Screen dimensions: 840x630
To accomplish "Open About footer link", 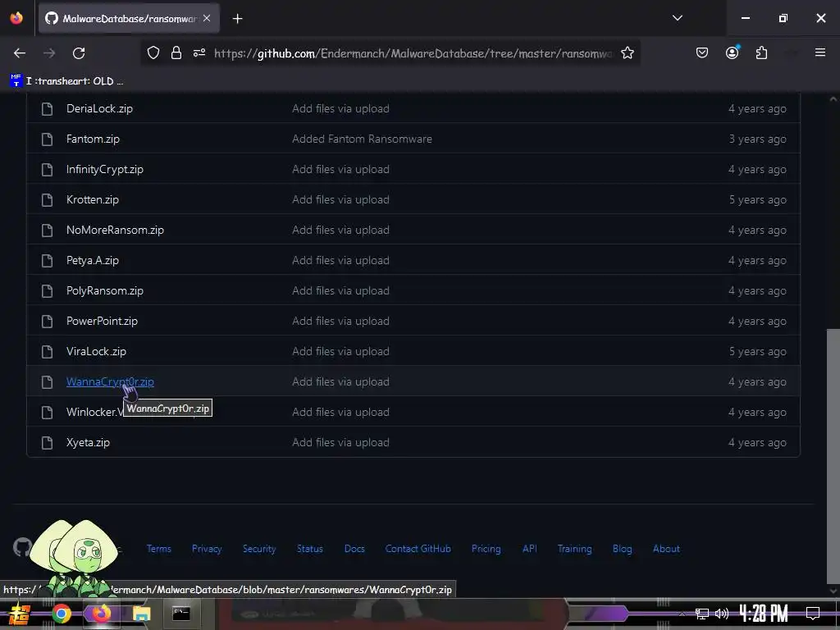I will click(x=666, y=549).
